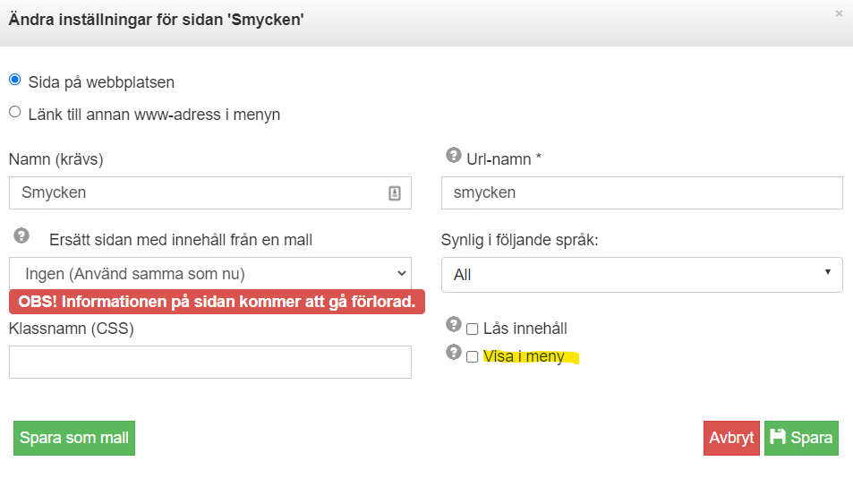The width and height of the screenshot is (853, 504).
Task: Click the 'Spara som mall' button
Action: [74, 438]
